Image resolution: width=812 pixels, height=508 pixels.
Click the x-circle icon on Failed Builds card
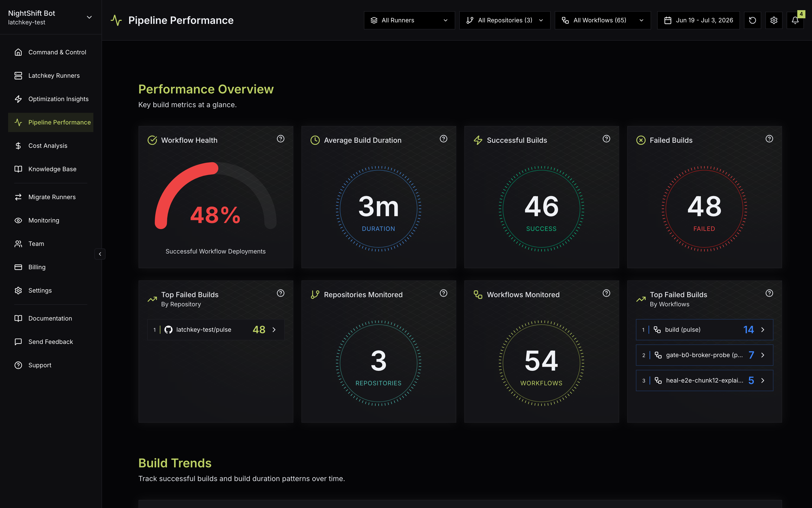640,140
